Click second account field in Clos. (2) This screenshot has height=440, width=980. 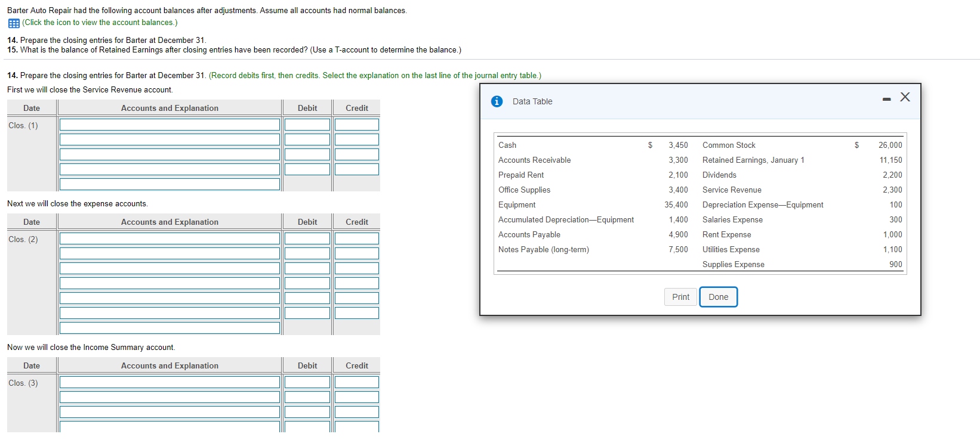[170, 253]
